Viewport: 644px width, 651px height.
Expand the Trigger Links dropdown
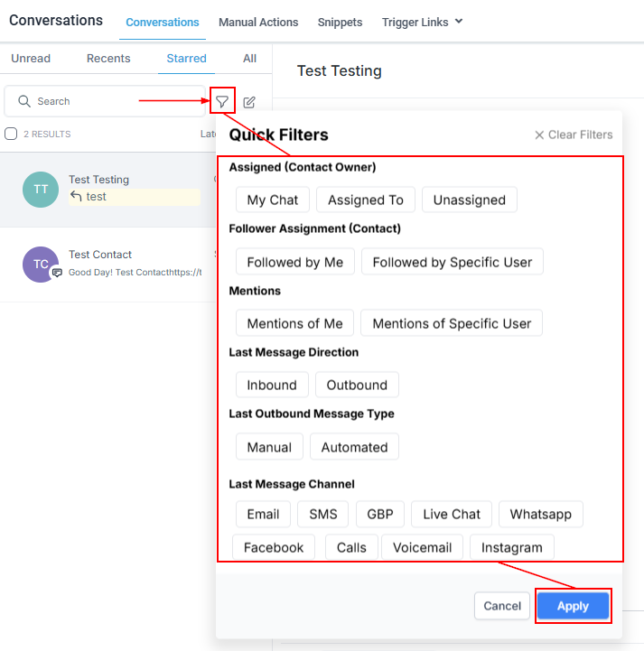point(422,22)
